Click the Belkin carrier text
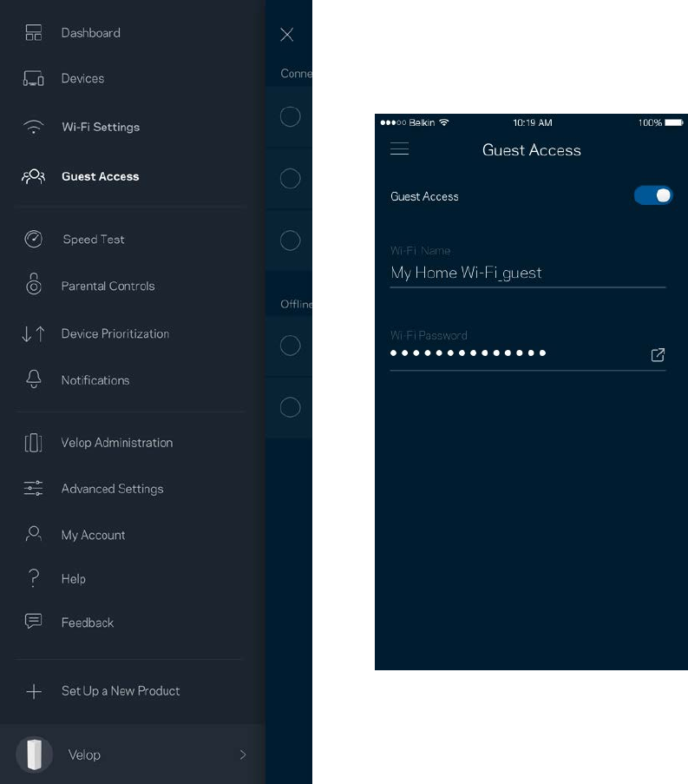This screenshot has width=688, height=784. point(422,123)
